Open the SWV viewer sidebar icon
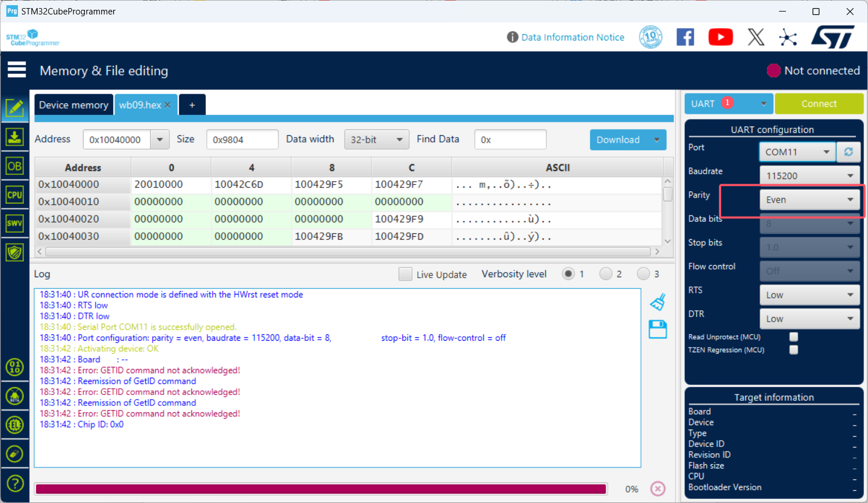Screen dimensions: 868x503 [14, 223]
